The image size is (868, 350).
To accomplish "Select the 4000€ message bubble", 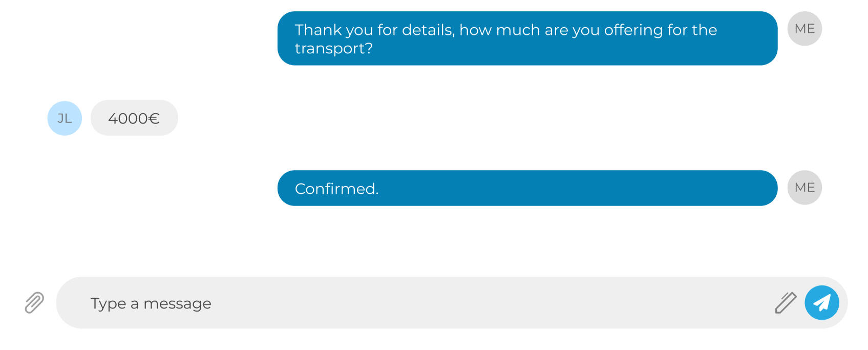I will [134, 118].
